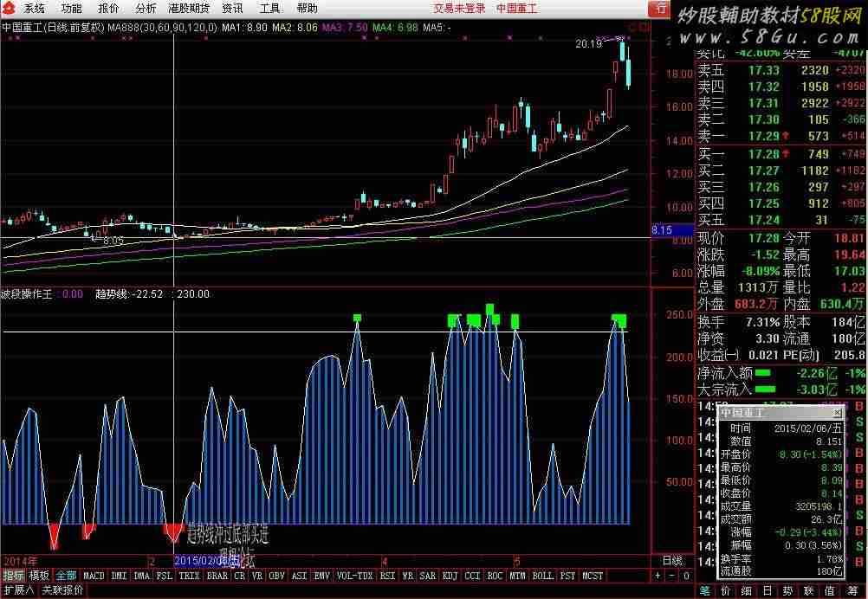The width and height of the screenshot is (868, 599).
Task: Open the 扩展∧ panel
Action: [x=19, y=590]
